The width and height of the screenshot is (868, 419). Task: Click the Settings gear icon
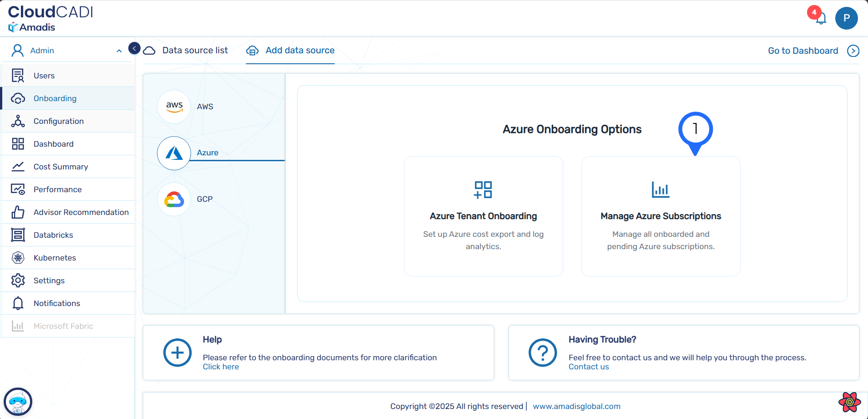(18, 281)
